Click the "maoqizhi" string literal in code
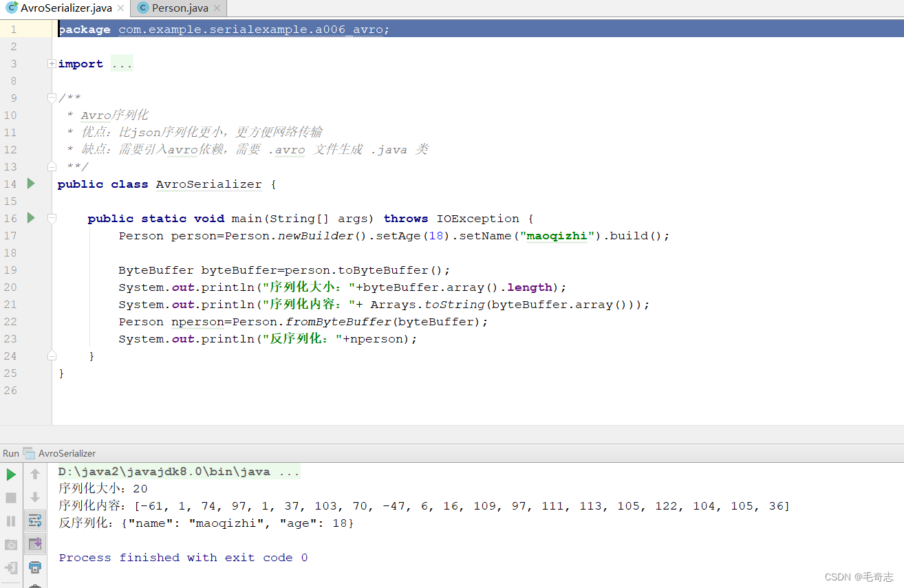 (x=557, y=236)
